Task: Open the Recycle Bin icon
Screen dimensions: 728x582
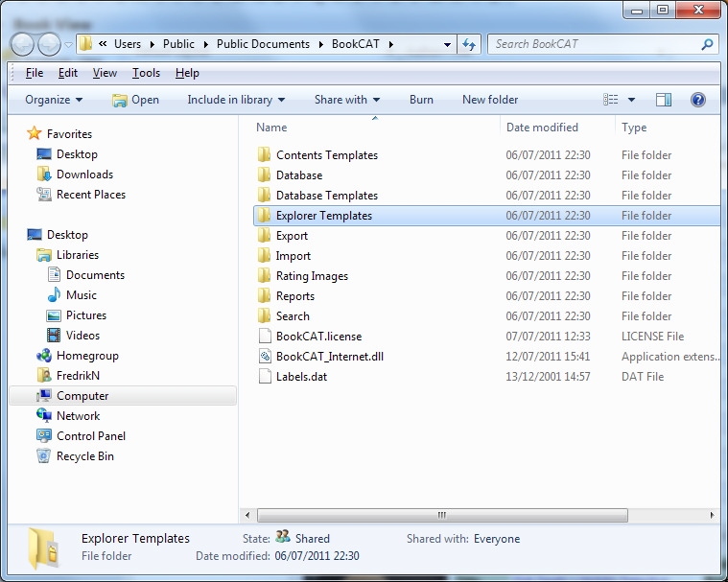Action: (43, 455)
